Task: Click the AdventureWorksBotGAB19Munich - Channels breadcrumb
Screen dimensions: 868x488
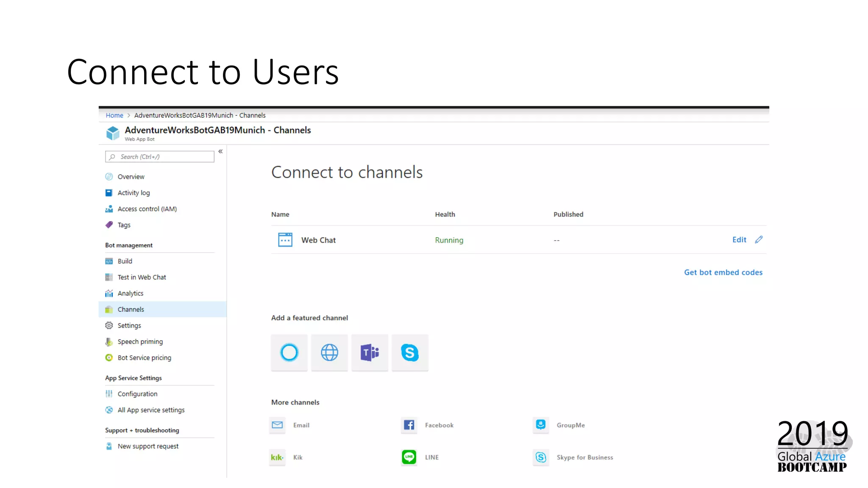Action: 200,115
